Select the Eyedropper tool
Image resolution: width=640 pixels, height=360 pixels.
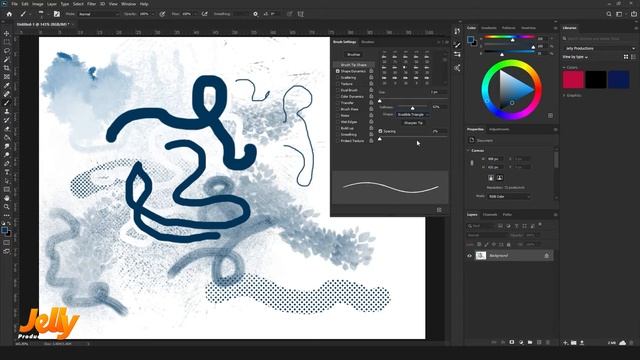(x=7, y=85)
